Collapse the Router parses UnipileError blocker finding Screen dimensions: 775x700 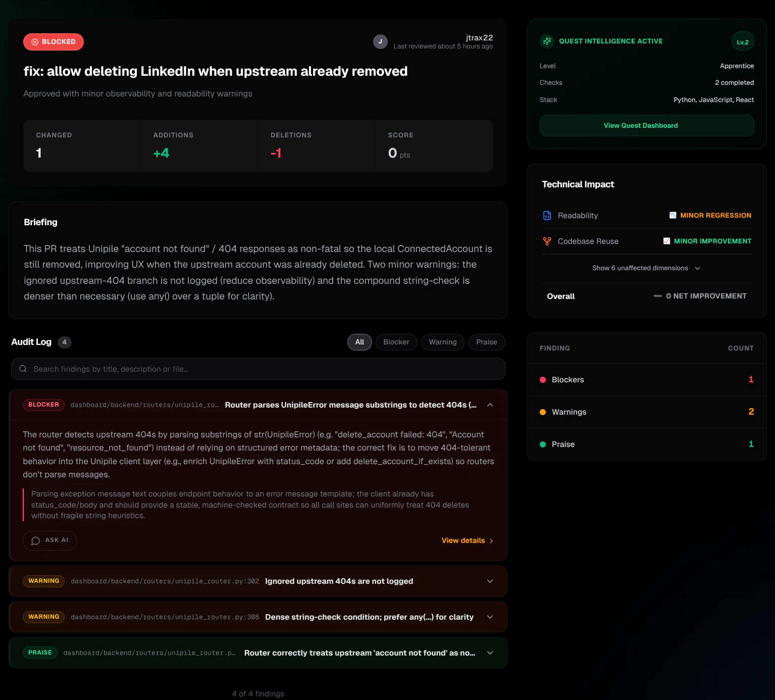tap(490, 405)
